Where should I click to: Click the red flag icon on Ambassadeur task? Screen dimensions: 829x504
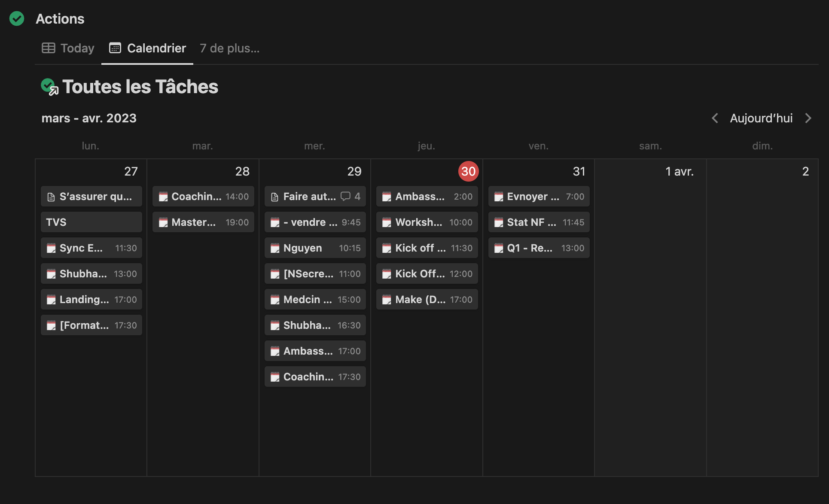[386, 196]
